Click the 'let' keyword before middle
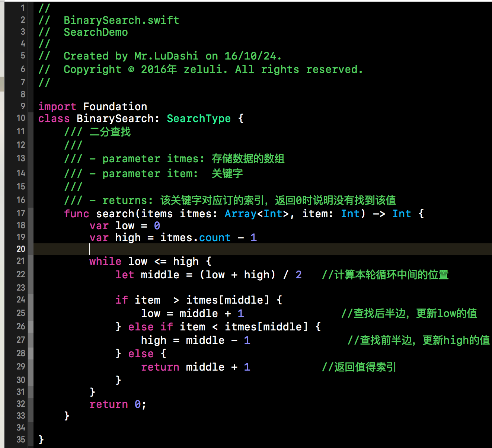This screenshot has height=448, width=492. tap(125, 275)
